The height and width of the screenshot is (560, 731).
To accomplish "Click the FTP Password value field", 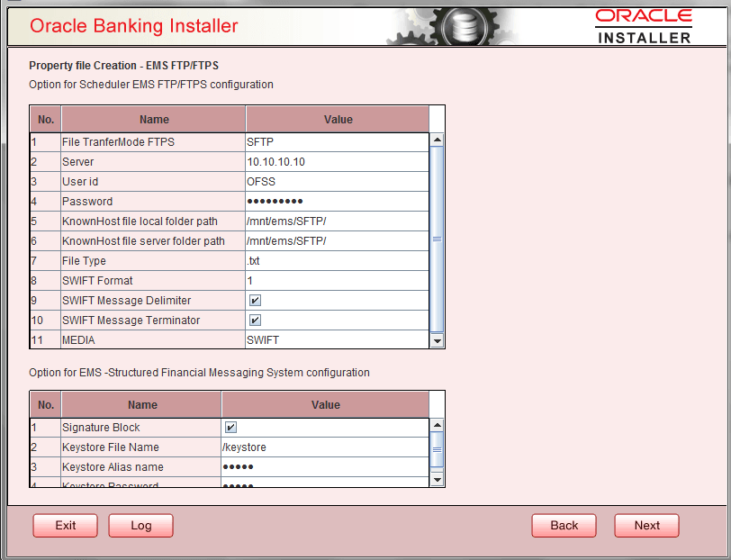I will click(337, 202).
